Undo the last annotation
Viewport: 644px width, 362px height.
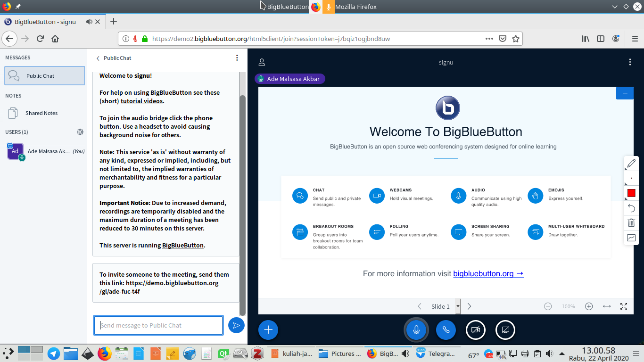click(x=631, y=208)
